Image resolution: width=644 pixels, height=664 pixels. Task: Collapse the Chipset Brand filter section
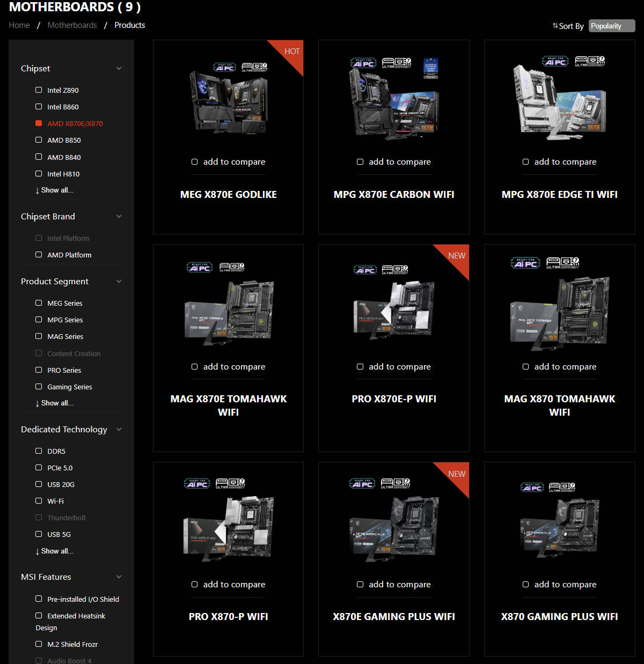click(119, 217)
